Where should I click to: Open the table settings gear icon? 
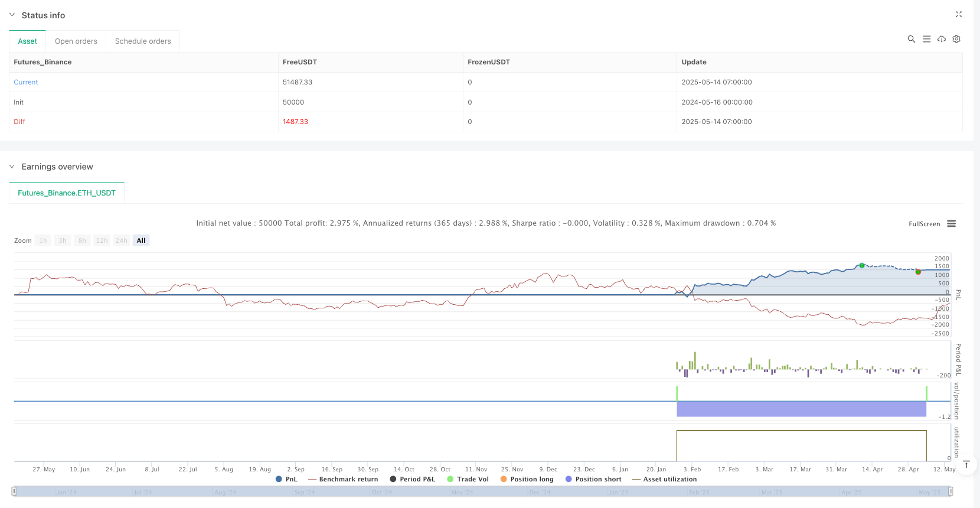tap(956, 39)
